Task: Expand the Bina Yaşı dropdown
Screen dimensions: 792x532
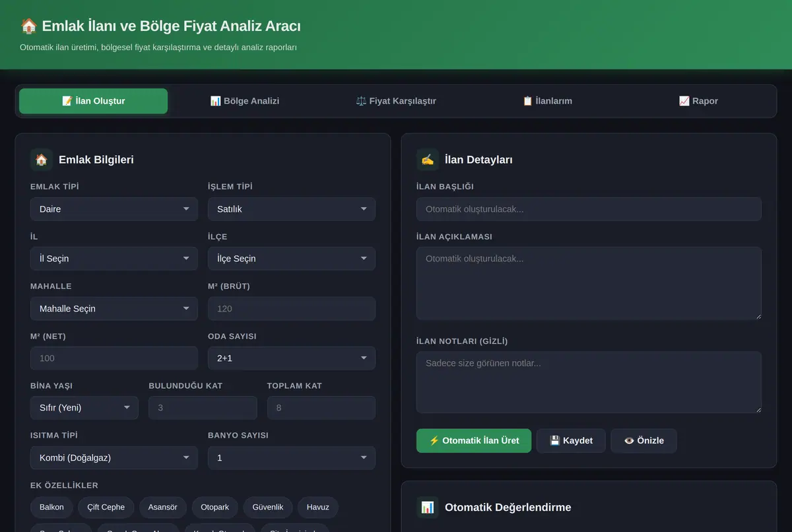Action: coord(84,408)
